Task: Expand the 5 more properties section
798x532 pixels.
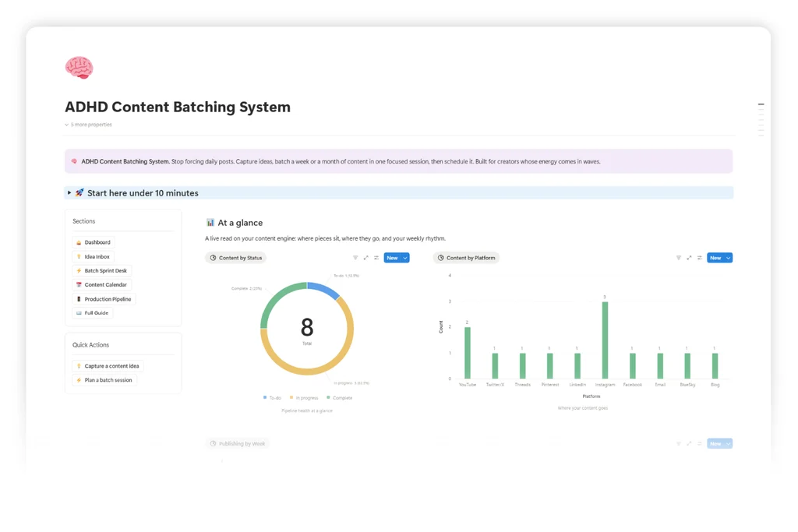Action: click(89, 125)
